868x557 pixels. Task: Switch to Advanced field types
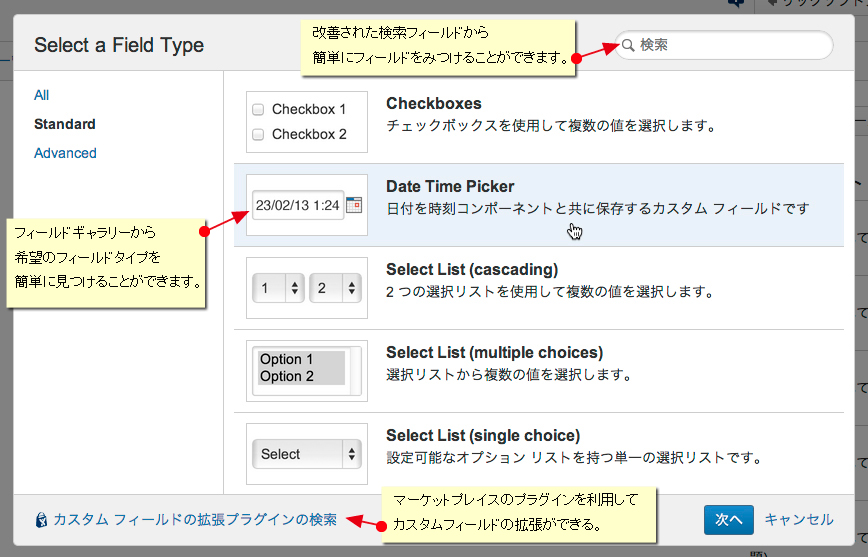(x=65, y=153)
